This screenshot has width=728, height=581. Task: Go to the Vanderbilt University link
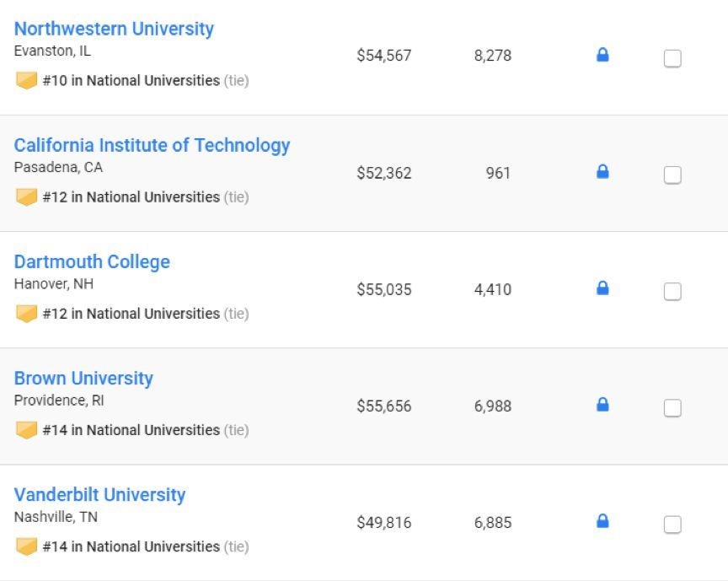[99, 495]
